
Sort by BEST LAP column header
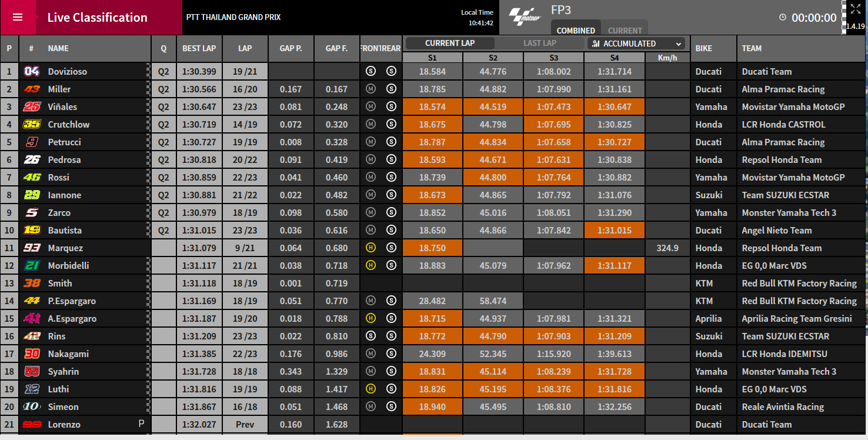click(199, 49)
